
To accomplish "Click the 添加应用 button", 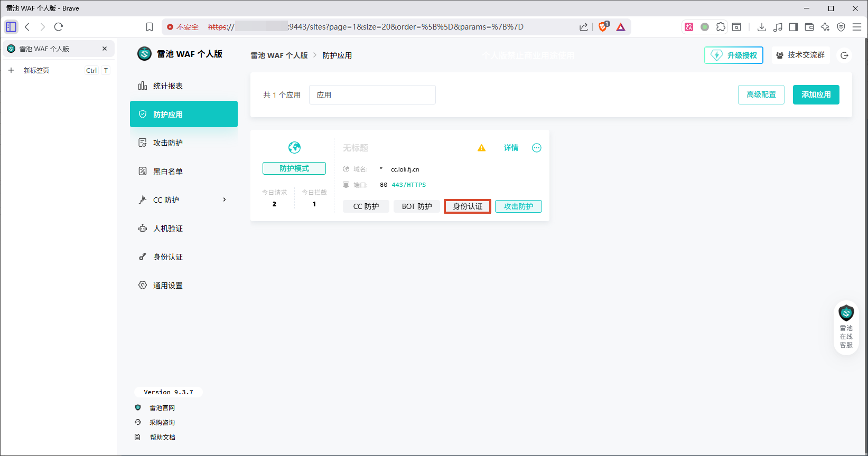I will [x=816, y=95].
